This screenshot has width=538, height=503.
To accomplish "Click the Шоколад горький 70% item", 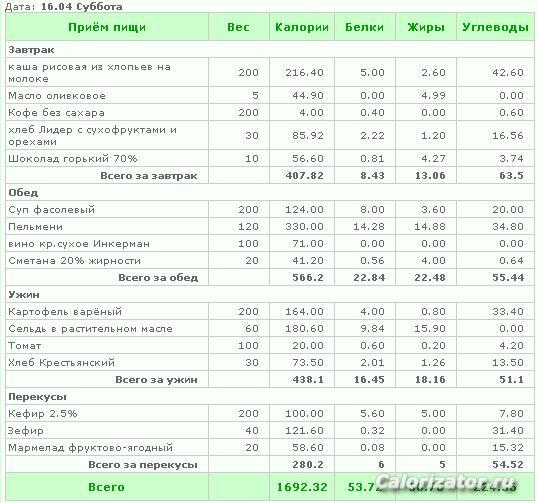I will tap(73, 159).
